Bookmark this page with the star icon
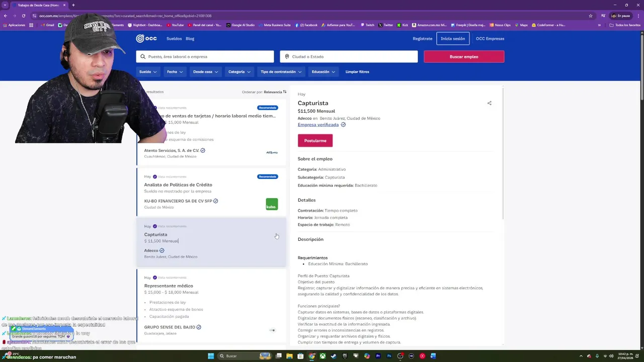The height and width of the screenshot is (362, 644). (x=591, y=16)
